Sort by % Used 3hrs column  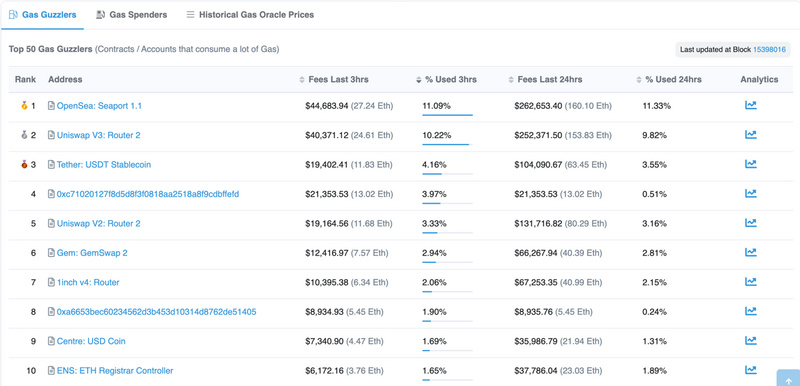tap(446, 80)
